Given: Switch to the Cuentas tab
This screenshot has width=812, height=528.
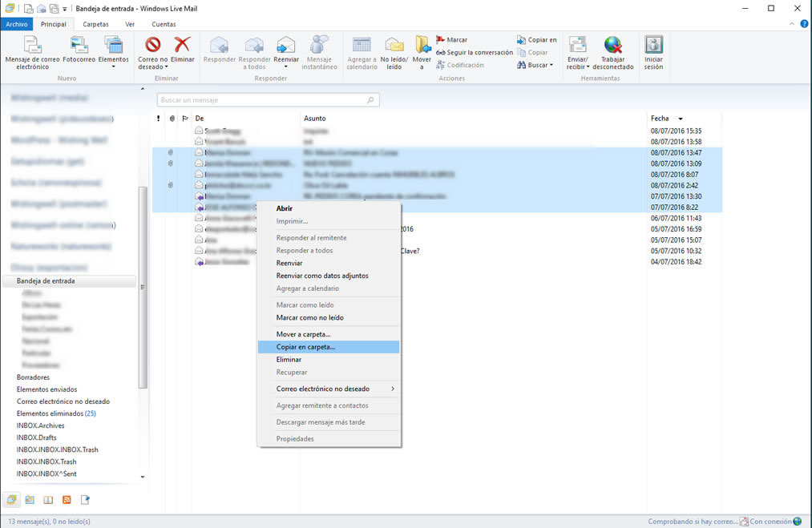Looking at the screenshot, I should [x=164, y=24].
